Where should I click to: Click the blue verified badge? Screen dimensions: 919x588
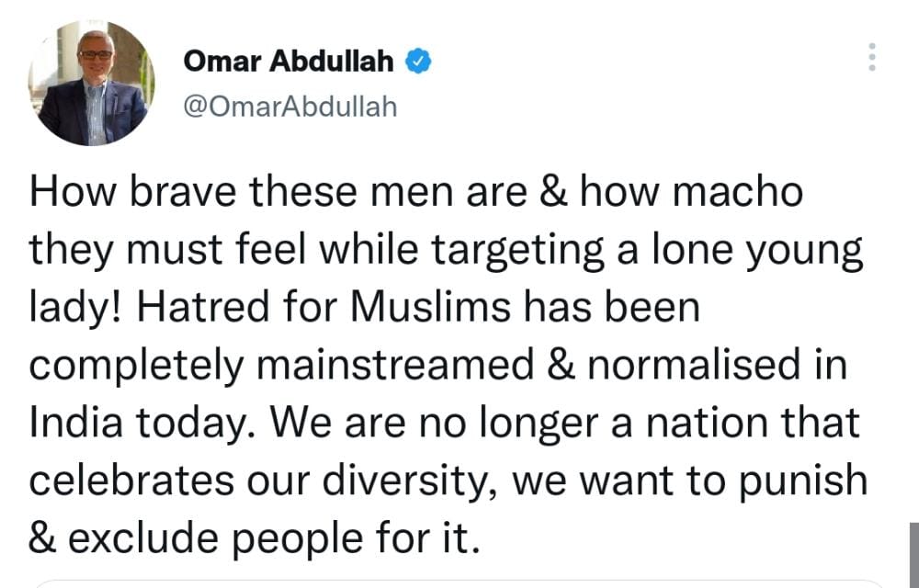pyautogui.click(x=419, y=62)
